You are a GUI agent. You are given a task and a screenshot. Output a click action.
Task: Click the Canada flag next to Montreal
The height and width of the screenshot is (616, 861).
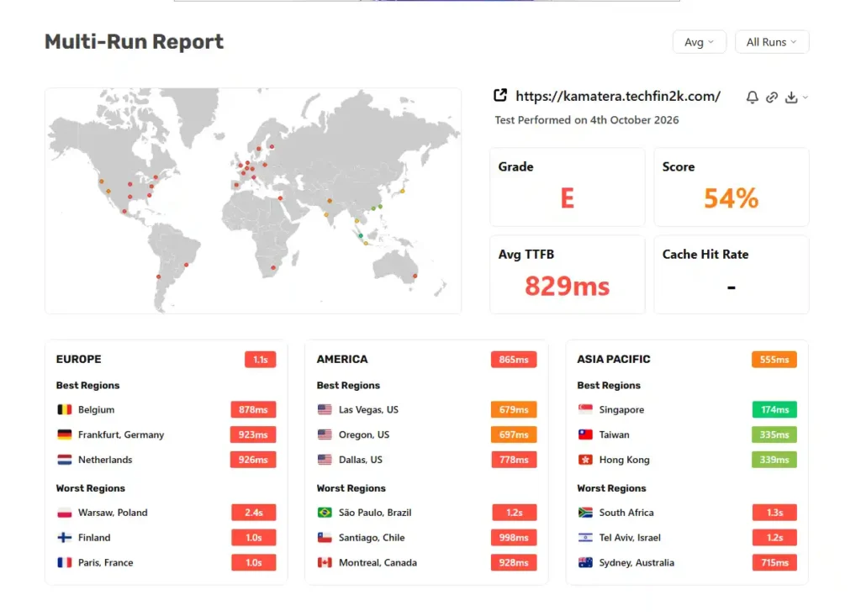(x=325, y=562)
